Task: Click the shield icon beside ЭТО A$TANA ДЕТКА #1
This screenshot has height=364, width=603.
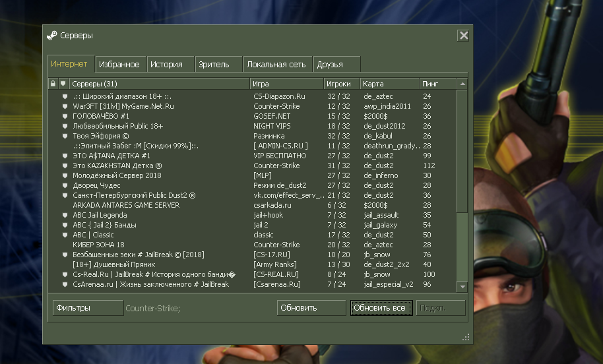Action: coord(65,156)
